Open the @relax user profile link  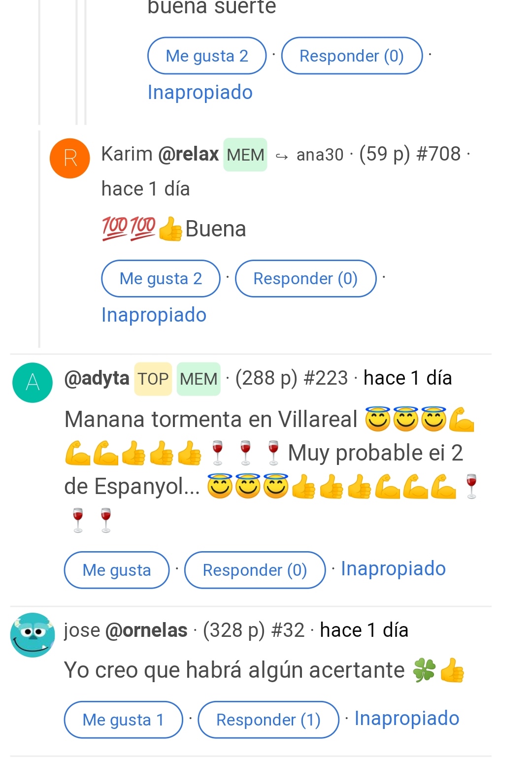click(188, 154)
